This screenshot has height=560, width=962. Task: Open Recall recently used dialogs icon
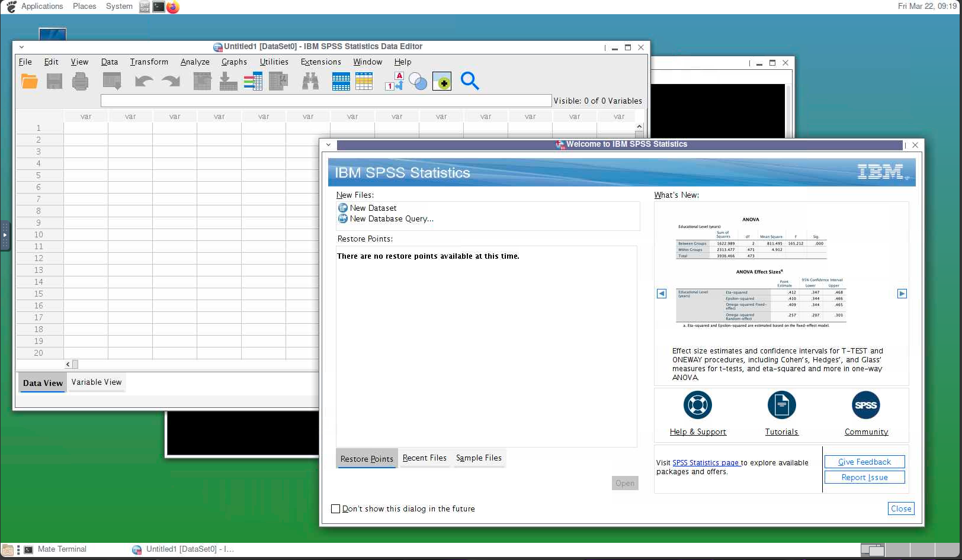(112, 81)
